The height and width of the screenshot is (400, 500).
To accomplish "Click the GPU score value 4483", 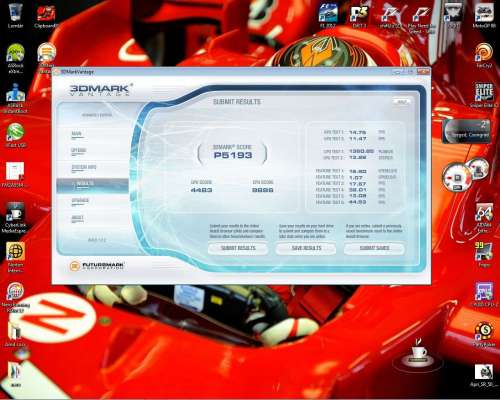I will point(201,190).
